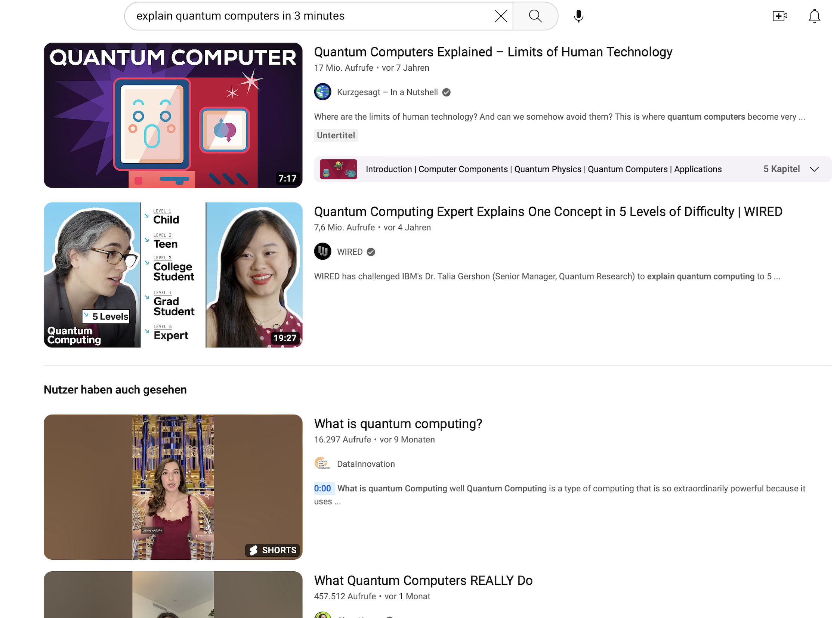Click the magnifying glass search button
Screen dimensions: 840x618
(535, 16)
